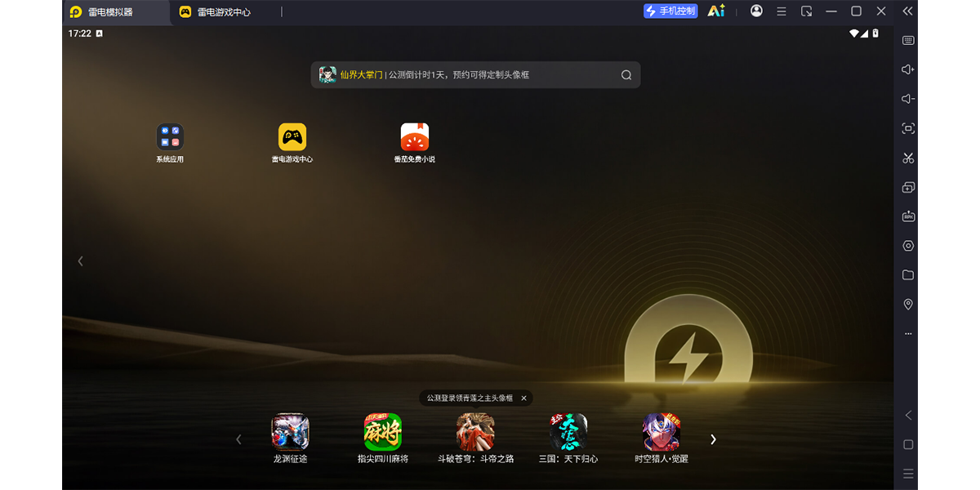Open the user account avatar icon
980x490 pixels.
coord(756,11)
